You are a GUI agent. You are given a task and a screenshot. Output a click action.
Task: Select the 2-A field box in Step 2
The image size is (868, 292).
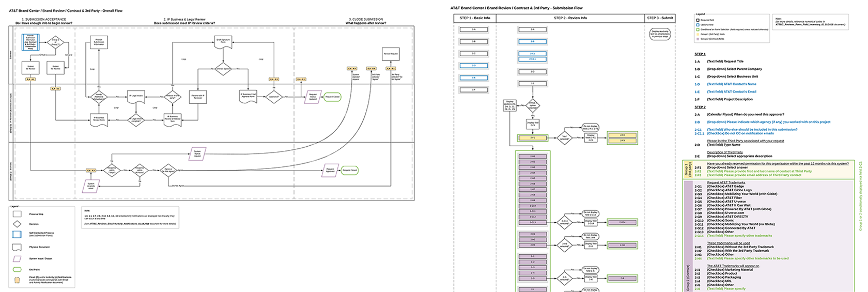point(533,29)
